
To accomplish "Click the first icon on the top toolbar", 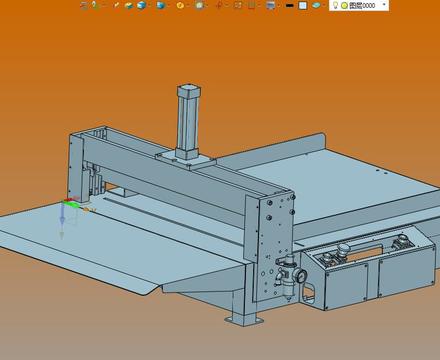I will pos(84,5).
